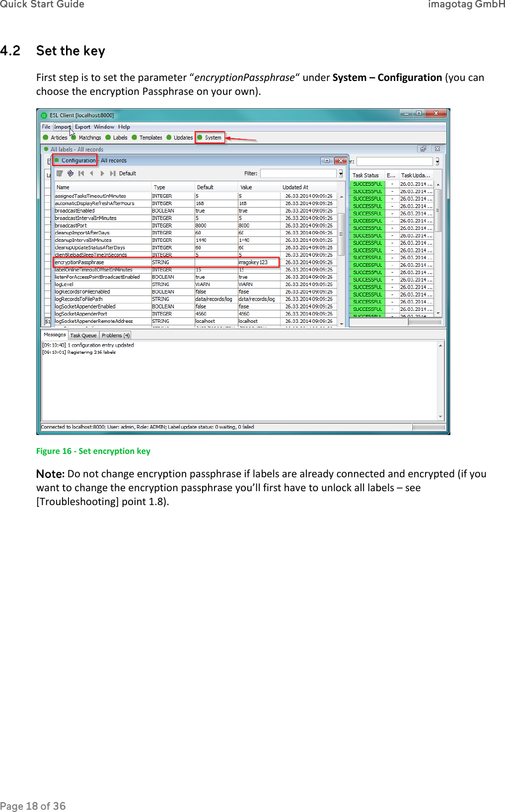Select the assignedTasksTimeoutInMinutes row
505x812 pixels.
click(x=196, y=196)
